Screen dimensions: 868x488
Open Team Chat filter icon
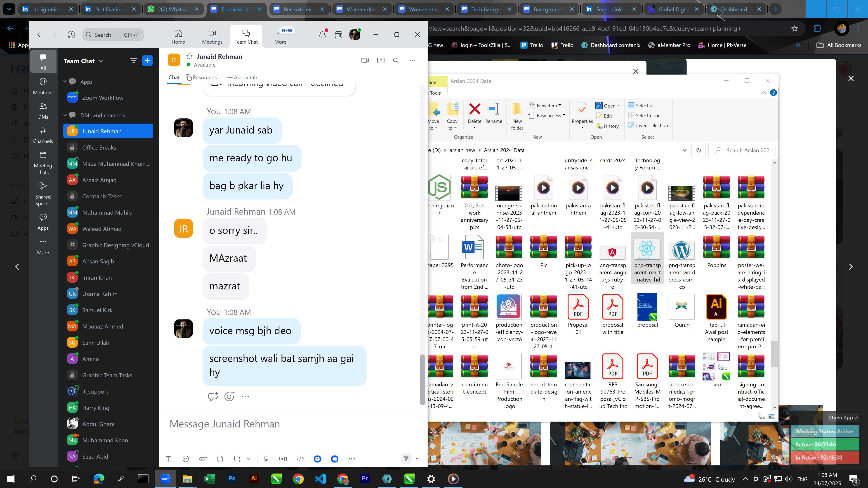click(134, 61)
